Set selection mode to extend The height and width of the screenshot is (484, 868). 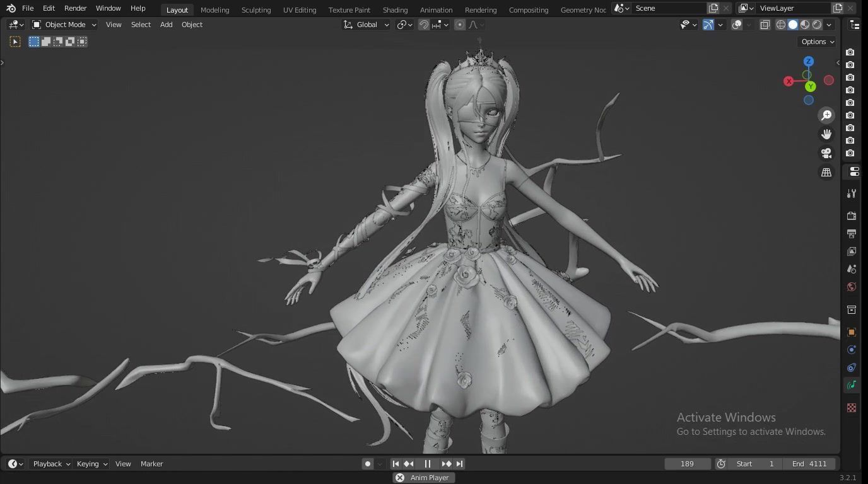pos(46,42)
